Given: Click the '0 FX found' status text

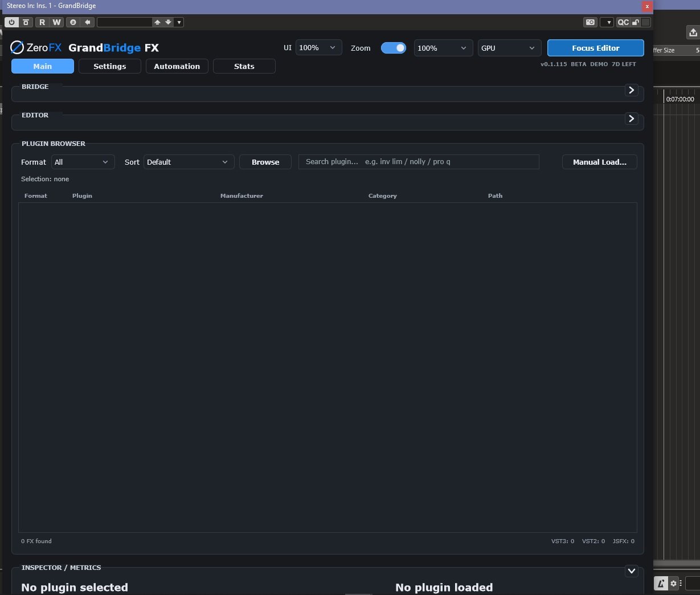Looking at the screenshot, I should 36,541.
